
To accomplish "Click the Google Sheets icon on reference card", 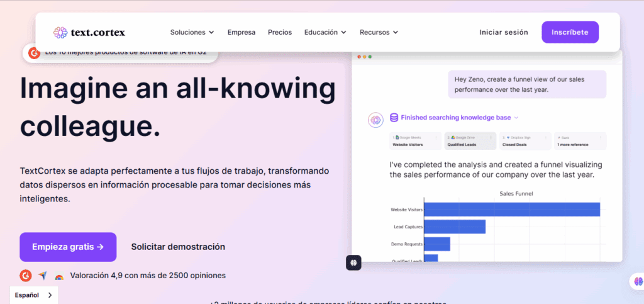I will pyautogui.click(x=397, y=138).
